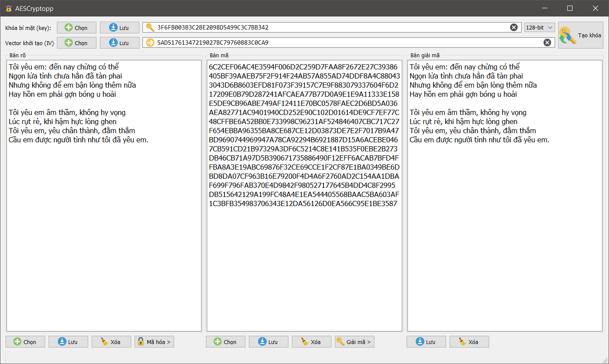The width and height of the screenshot is (609, 364).
Task: Click Tạo khóa to generate a key
Action: point(581,35)
